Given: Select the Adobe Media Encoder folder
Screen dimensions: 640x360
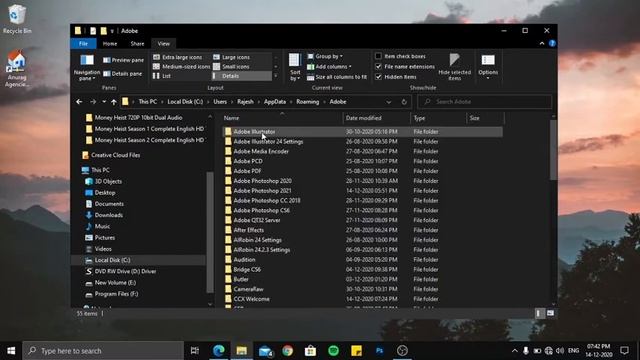Looking at the screenshot, I should (x=261, y=151).
